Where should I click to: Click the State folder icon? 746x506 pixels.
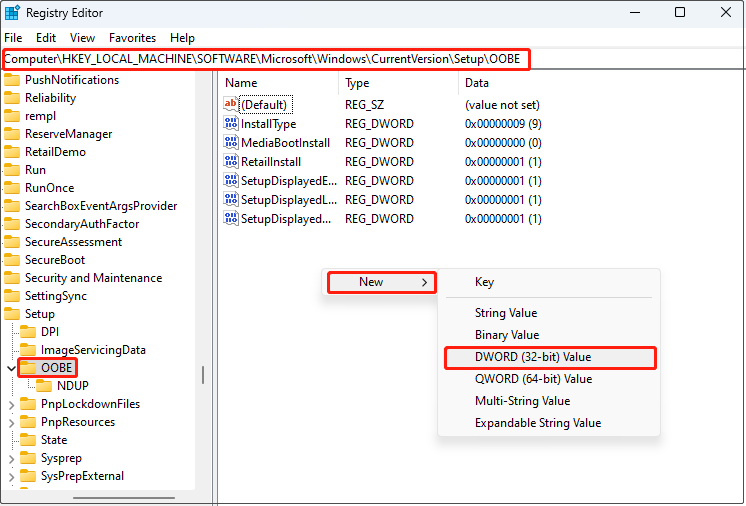click(x=28, y=440)
